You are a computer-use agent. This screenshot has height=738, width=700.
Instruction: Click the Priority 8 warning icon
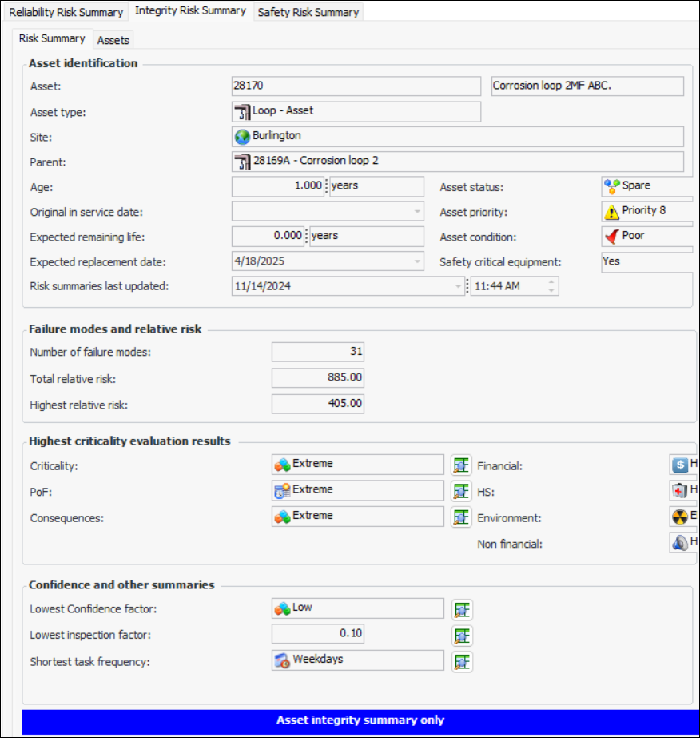coord(611,212)
